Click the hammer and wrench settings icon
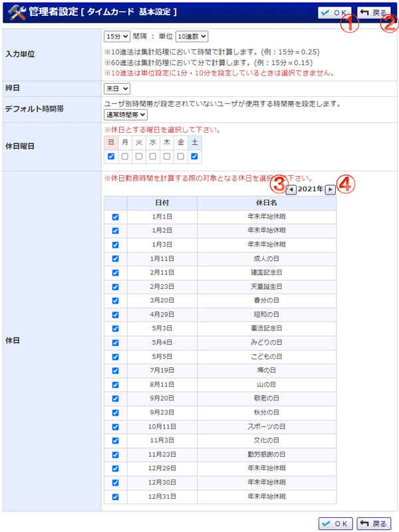399x532 pixels. click(17, 13)
